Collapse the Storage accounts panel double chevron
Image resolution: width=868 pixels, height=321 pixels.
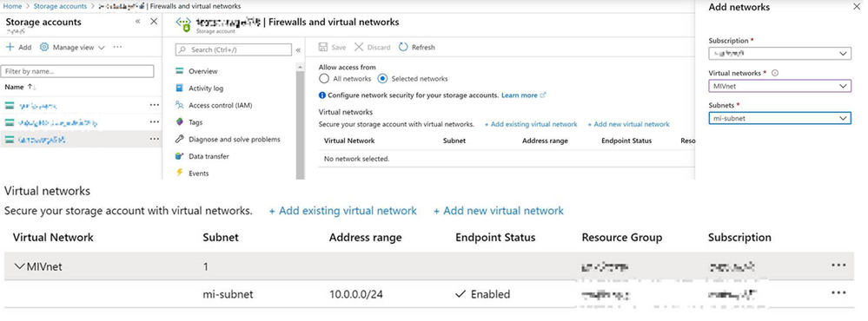pyautogui.click(x=138, y=22)
